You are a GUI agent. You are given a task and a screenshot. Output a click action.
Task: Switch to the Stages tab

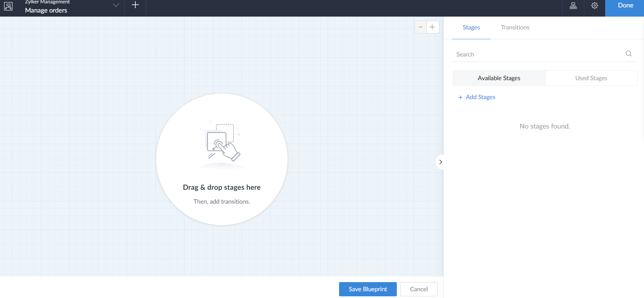[x=471, y=27]
